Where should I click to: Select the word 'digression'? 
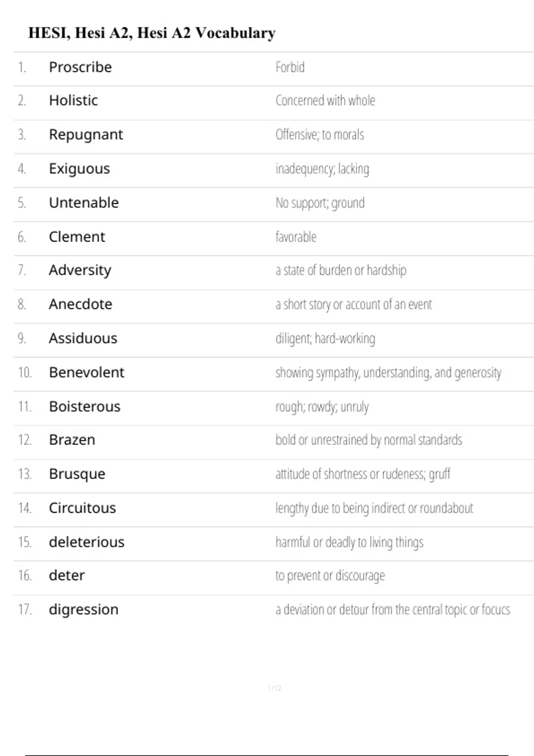(x=83, y=610)
